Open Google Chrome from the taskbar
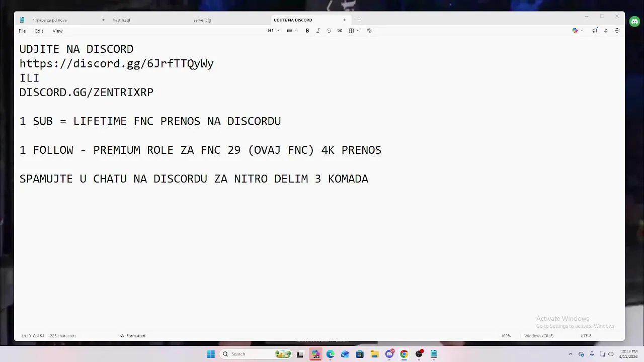The height and width of the screenshot is (362, 644). pos(404,354)
